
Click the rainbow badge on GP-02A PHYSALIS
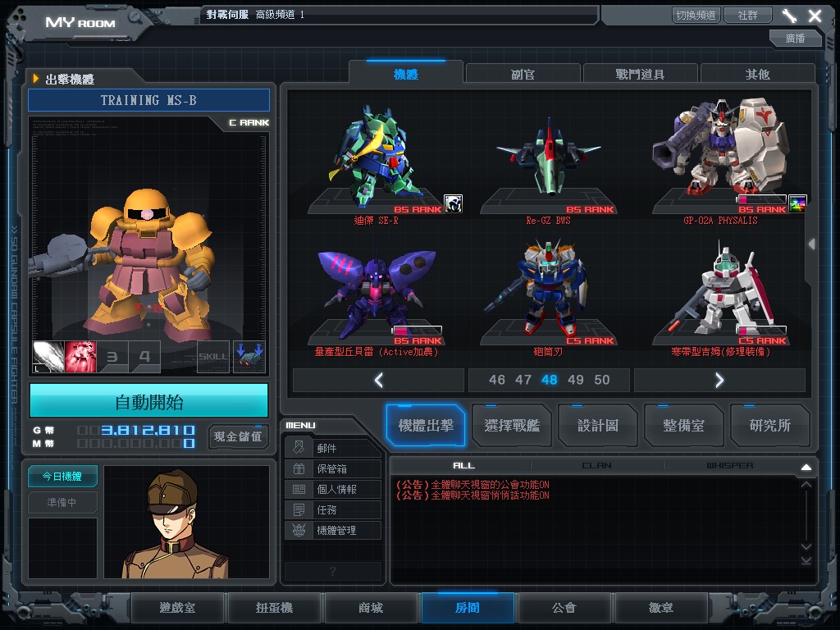(x=797, y=203)
